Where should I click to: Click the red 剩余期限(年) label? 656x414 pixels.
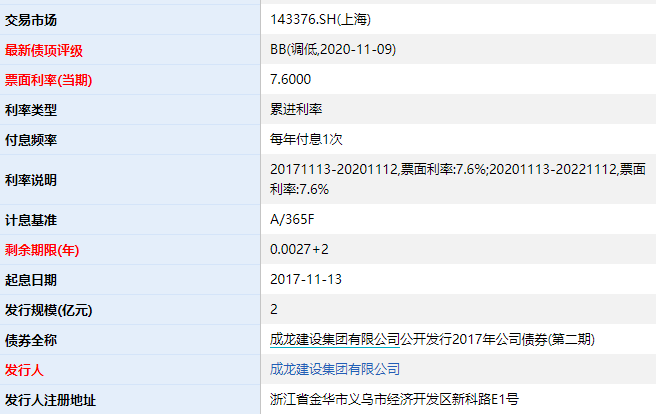coord(42,249)
